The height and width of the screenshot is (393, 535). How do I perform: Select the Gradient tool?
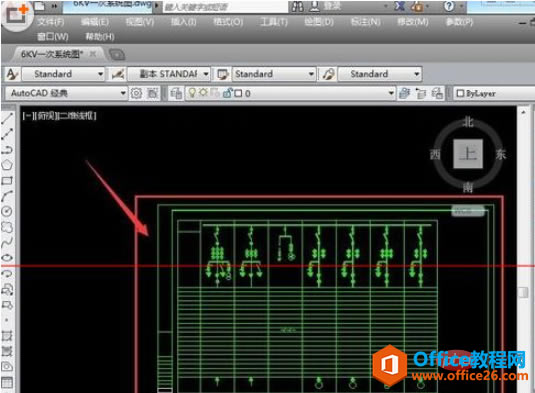click(7, 351)
